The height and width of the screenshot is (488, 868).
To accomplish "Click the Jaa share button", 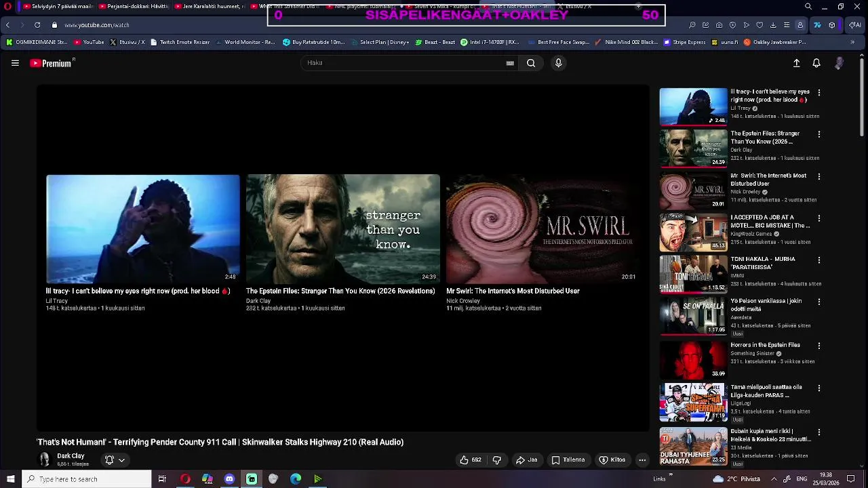I will click(527, 460).
